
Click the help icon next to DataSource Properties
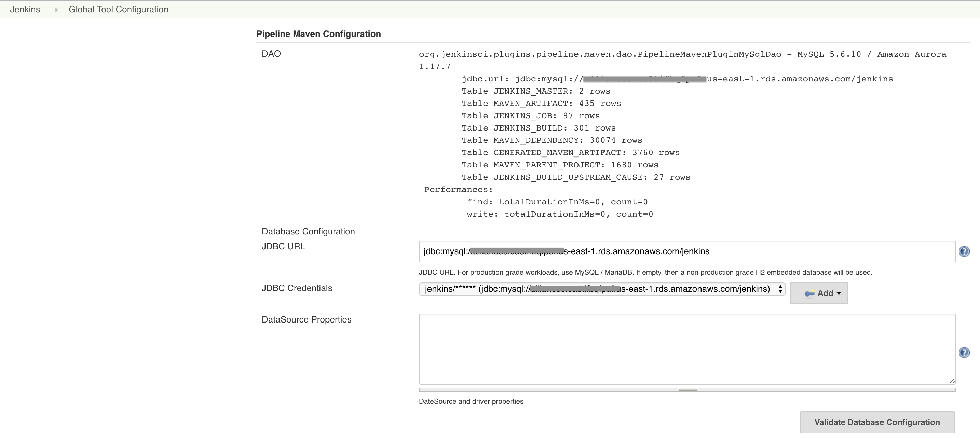(x=964, y=352)
